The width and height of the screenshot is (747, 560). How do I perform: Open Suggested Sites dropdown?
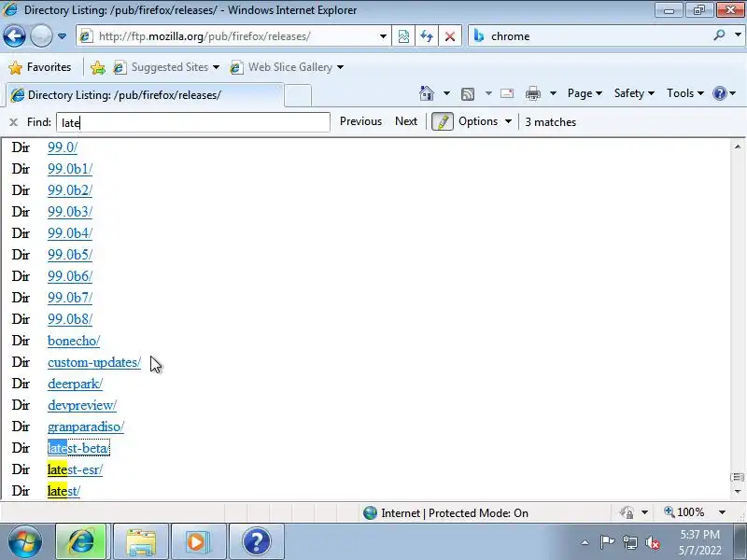[x=167, y=67]
